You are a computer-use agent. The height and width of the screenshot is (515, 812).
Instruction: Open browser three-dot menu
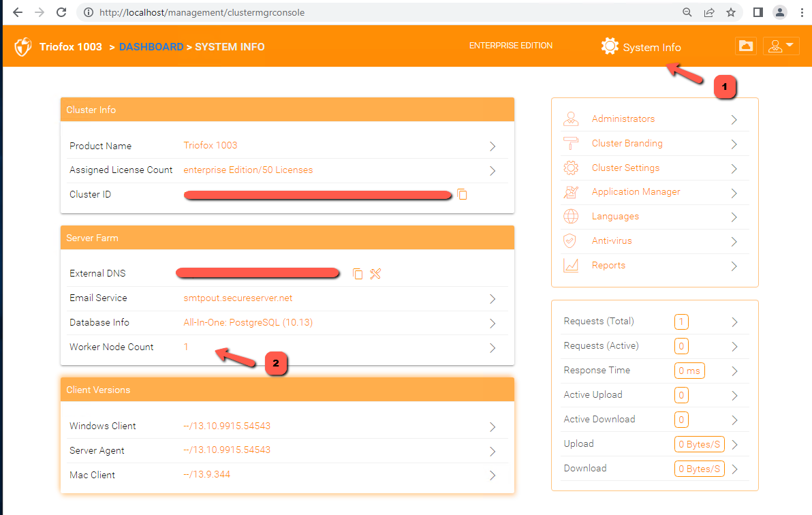point(802,12)
